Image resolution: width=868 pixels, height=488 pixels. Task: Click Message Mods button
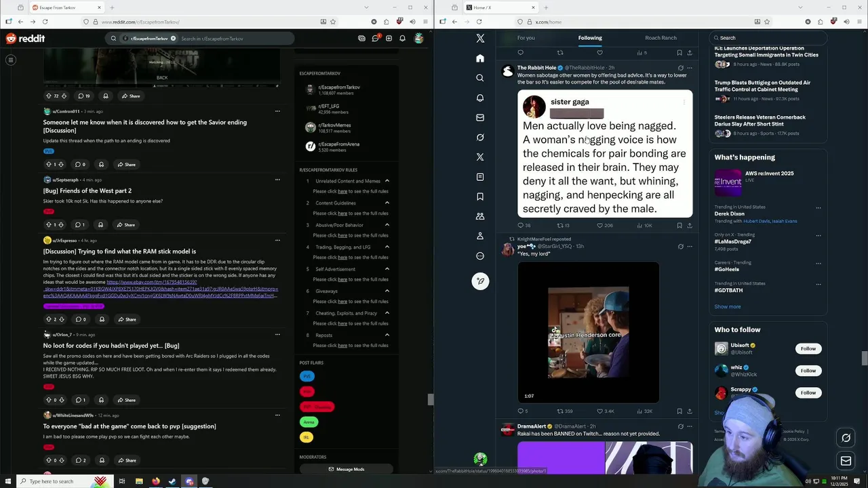347,469
